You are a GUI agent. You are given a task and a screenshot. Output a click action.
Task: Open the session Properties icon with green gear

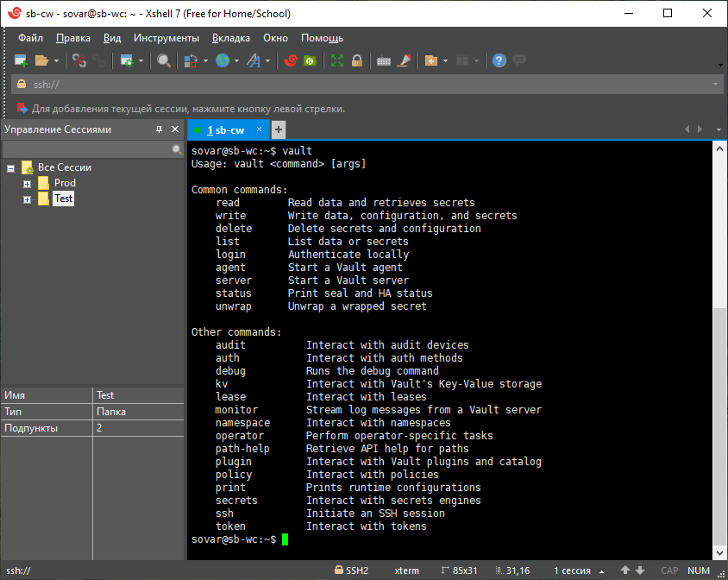127,60
